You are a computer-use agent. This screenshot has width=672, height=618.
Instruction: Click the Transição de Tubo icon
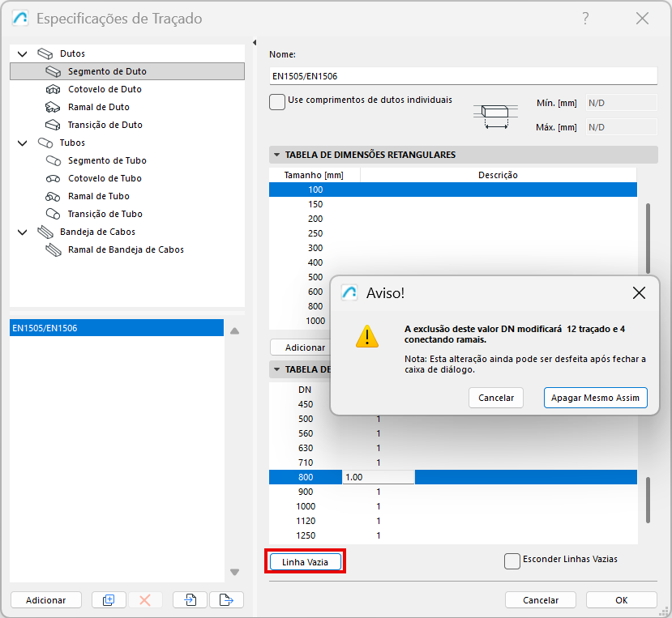click(54, 214)
